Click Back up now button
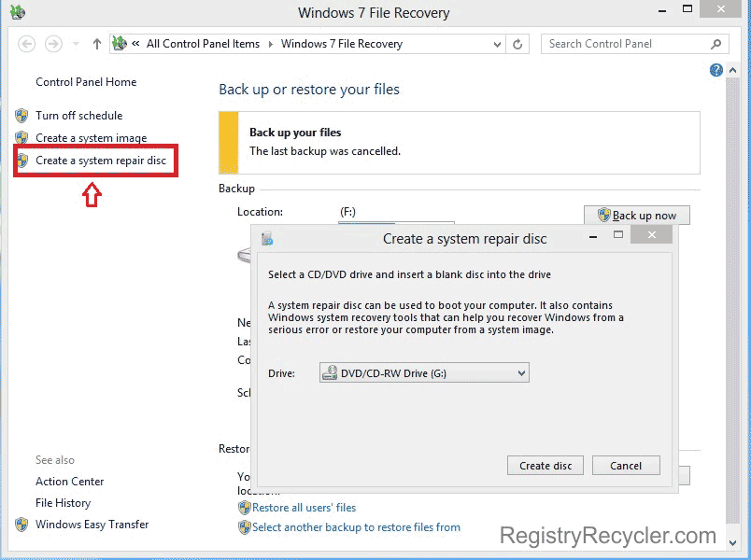 tap(637, 216)
